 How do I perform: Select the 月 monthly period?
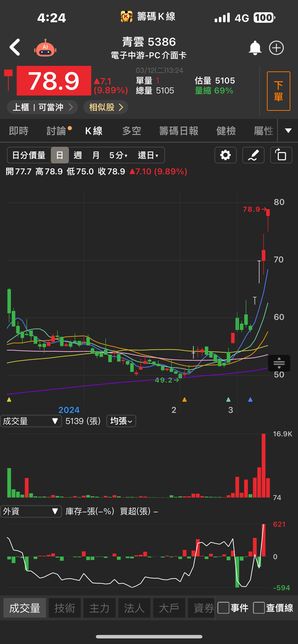point(96,155)
